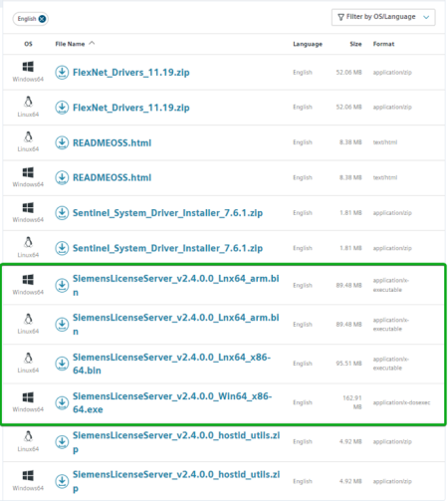Open Windows64 FlexNet_Drivers_11.19.zip link
The image size is (448, 501).
point(131,73)
